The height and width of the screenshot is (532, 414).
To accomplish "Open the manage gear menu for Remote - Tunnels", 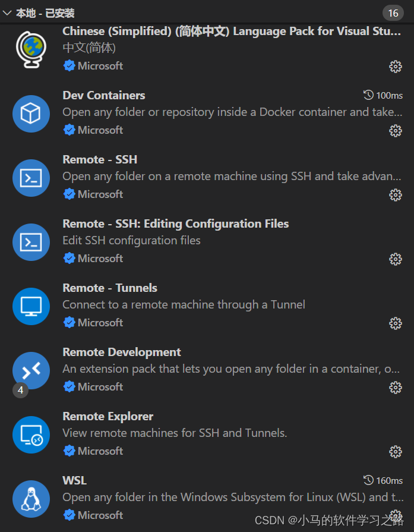I will click(x=396, y=323).
